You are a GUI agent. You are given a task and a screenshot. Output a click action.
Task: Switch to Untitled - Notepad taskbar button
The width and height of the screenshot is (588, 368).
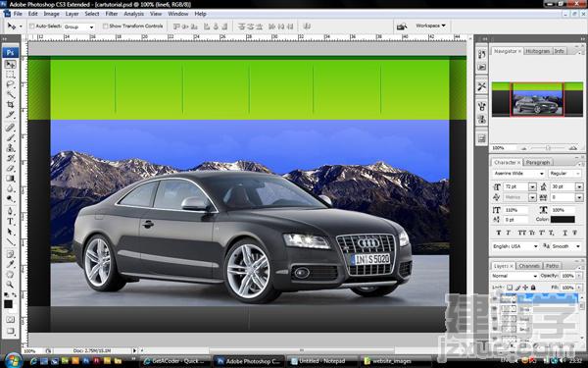322,361
